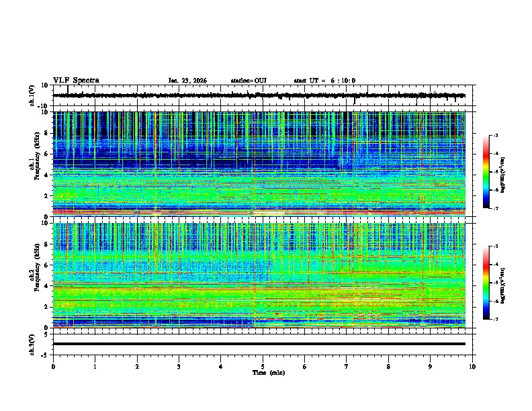The image size is (532, 411).
Task: Click time axis tick label "4"
Action: (220, 367)
